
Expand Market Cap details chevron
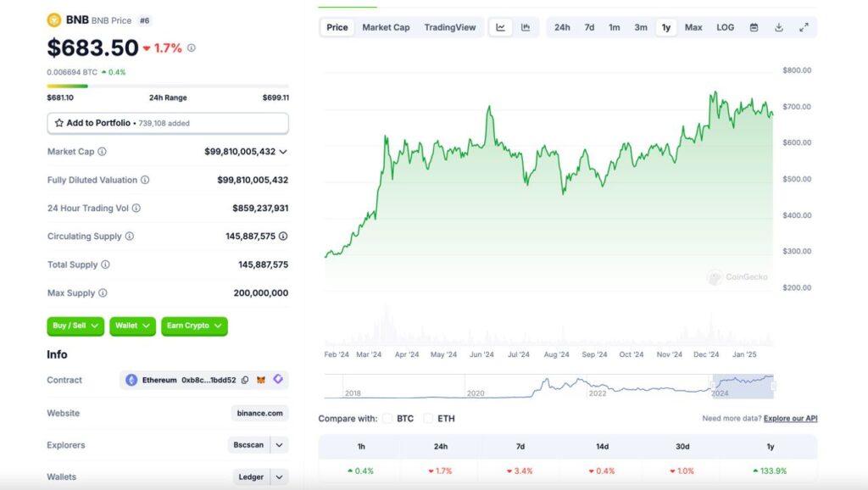click(283, 152)
